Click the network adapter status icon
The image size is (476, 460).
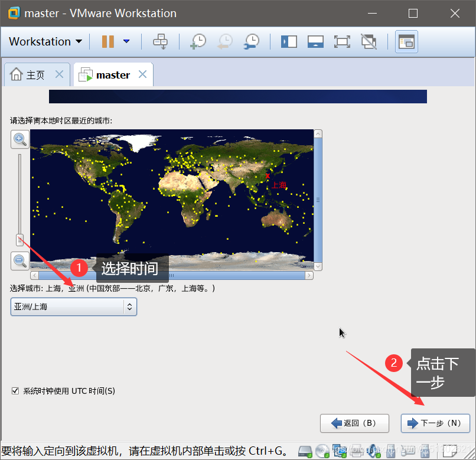point(339,451)
